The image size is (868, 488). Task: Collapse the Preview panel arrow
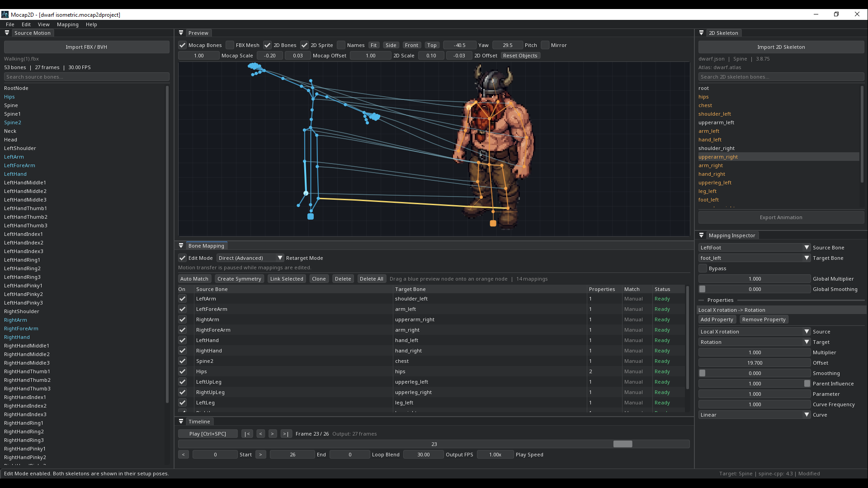pos(181,33)
